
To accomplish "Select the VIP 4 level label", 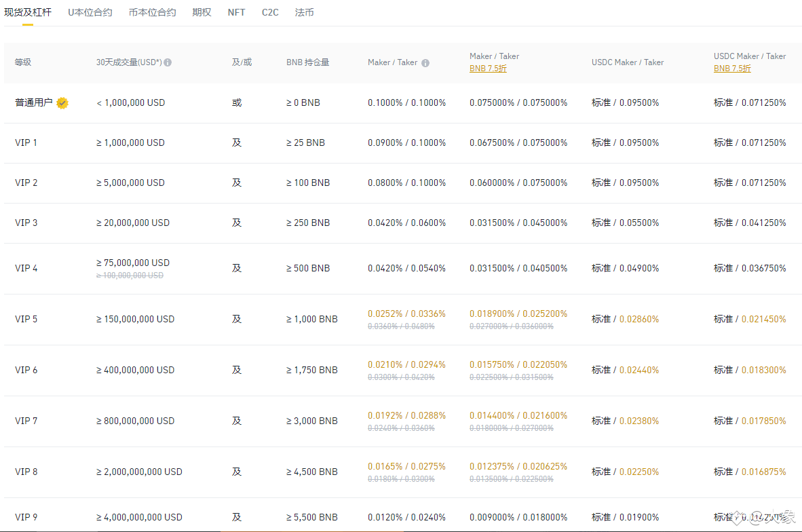I will [26, 268].
